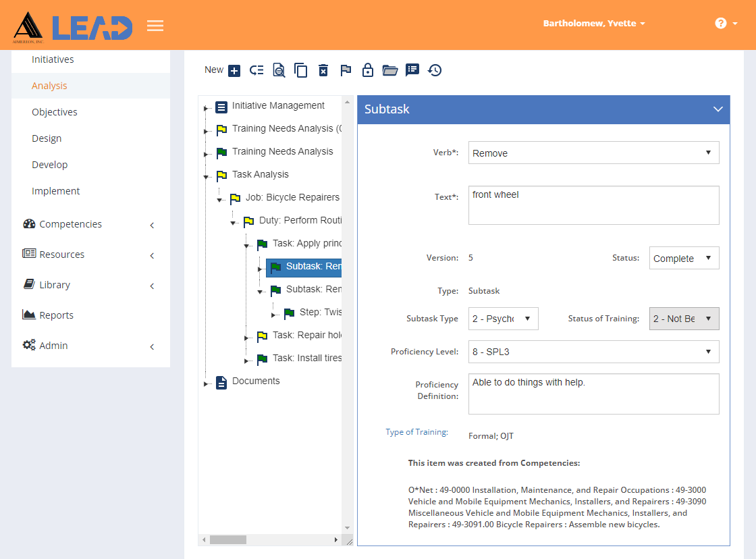This screenshot has width=756, height=559.
Task: Click the padlock lock toolbar icon
Action: (367, 70)
